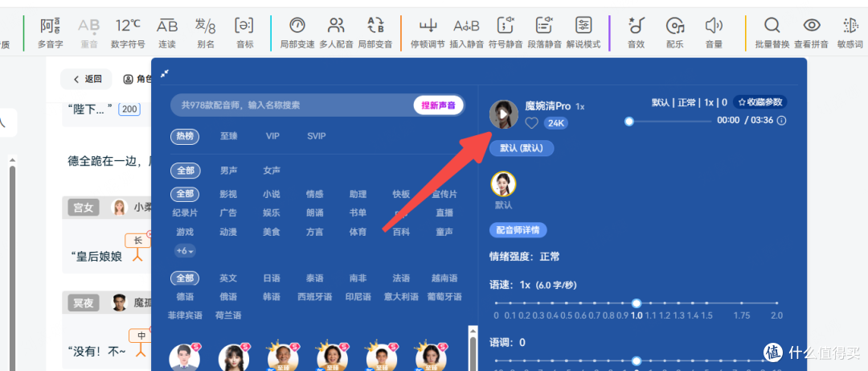Expand the +6 more categories dropdown
Viewport: 868px width, 371px height.
[185, 250]
